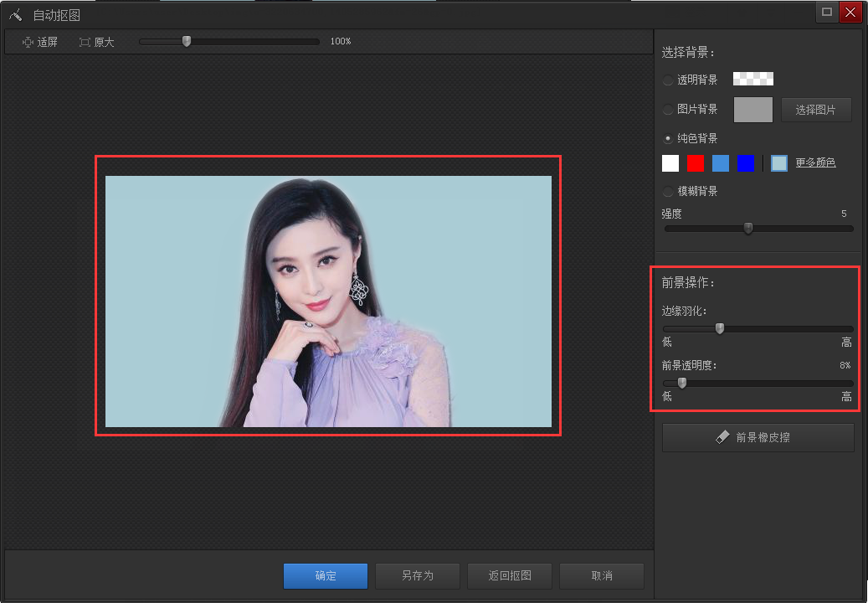Viewport: 868px width, 603px height.
Task: Click the transparent checkerboard preview thumbnail
Action: click(752, 78)
